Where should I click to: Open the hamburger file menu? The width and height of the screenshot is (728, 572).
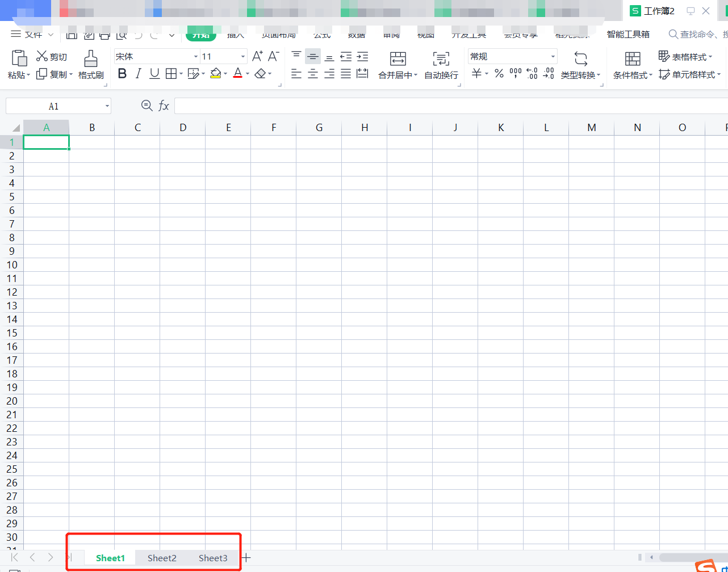click(x=16, y=34)
